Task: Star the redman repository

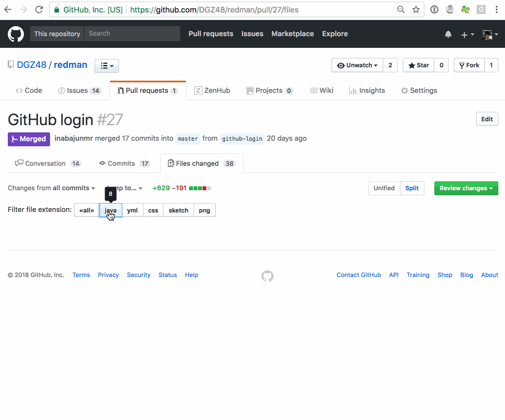Action: pyautogui.click(x=418, y=66)
